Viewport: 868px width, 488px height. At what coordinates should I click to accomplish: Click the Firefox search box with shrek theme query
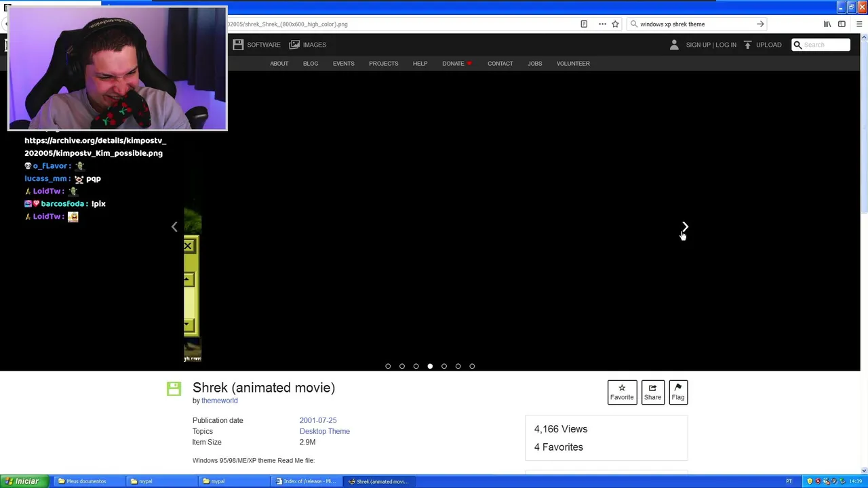point(697,24)
